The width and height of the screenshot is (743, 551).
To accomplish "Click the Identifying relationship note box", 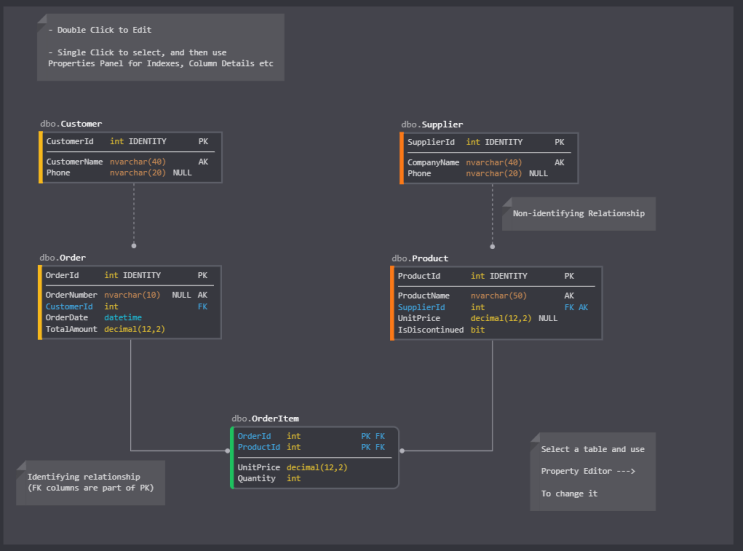I will coord(90,483).
